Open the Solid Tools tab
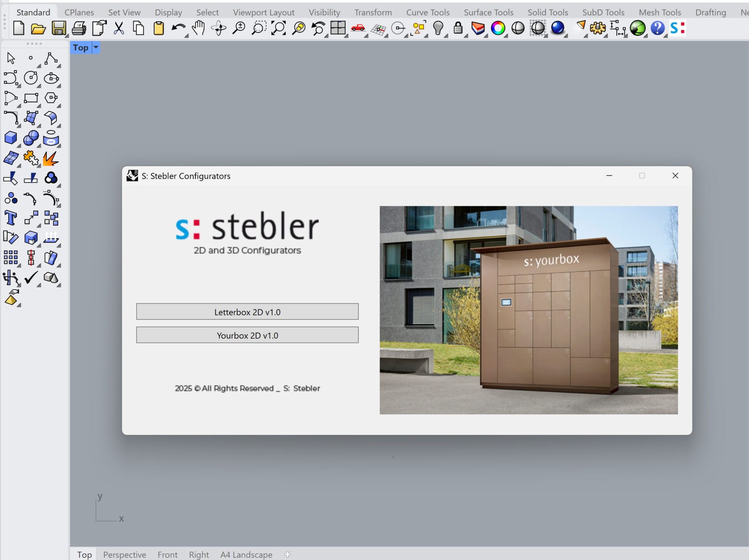This screenshot has height=560, width=749. (x=548, y=12)
